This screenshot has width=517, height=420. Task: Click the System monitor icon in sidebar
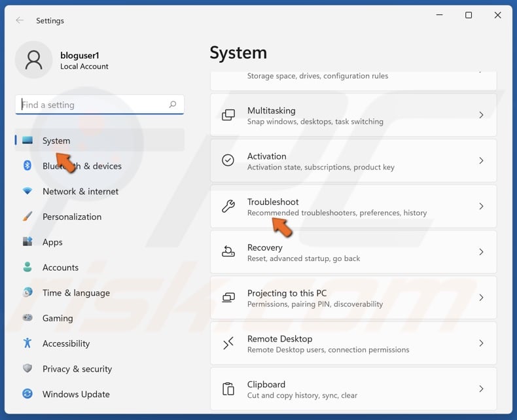coord(27,141)
